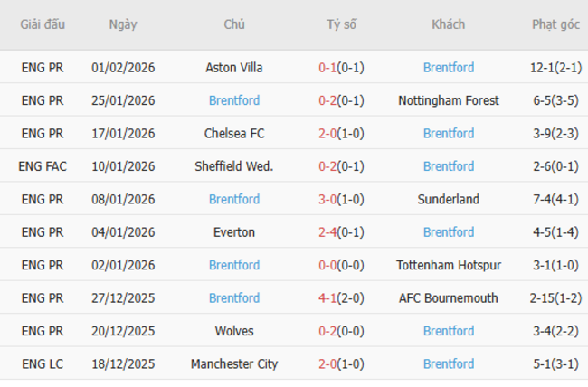The width and height of the screenshot is (588, 387).
Task: Open the Tottenham Hotspur team link
Action: (448, 265)
